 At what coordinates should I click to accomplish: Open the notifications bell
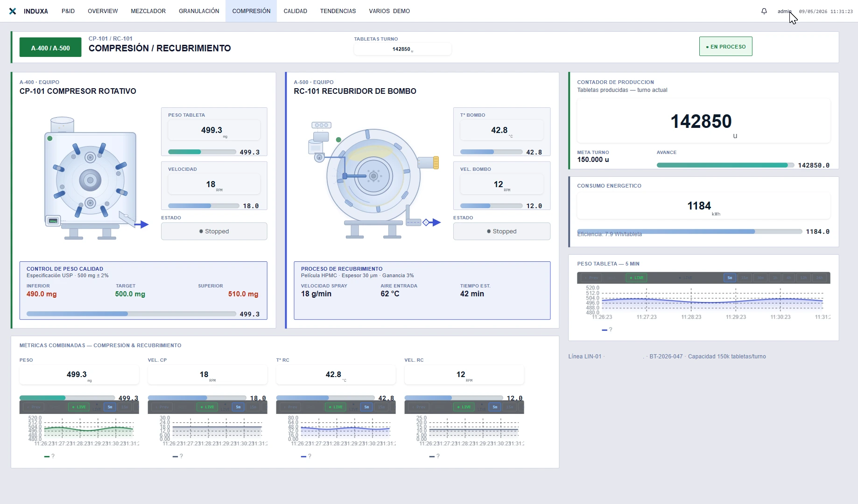pyautogui.click(x=764, y=11)
